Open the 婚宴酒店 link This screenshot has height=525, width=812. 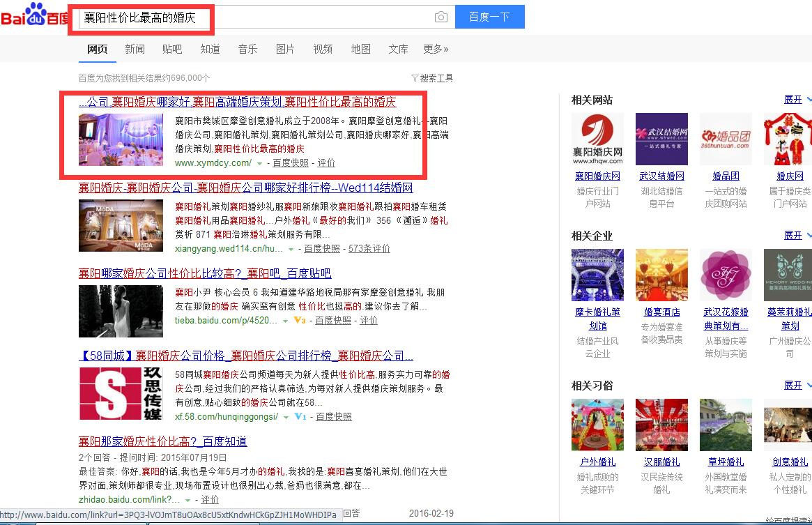coord(662,312)
